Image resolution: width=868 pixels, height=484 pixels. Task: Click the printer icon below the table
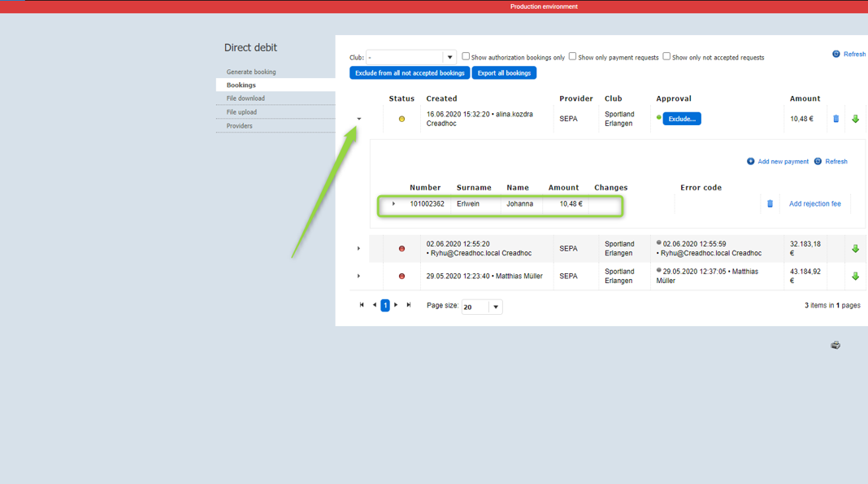click(835, 345)
